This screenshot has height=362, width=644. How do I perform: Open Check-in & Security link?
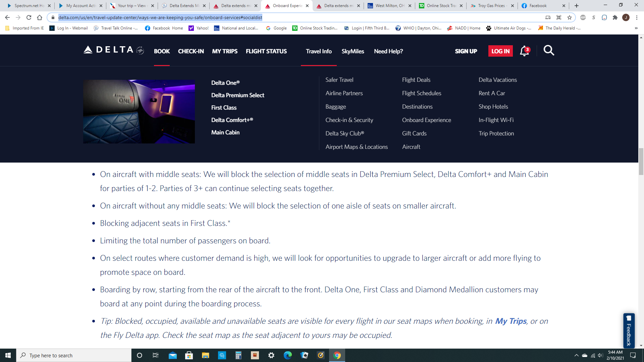pyautogui.click(x=349, y=120)
